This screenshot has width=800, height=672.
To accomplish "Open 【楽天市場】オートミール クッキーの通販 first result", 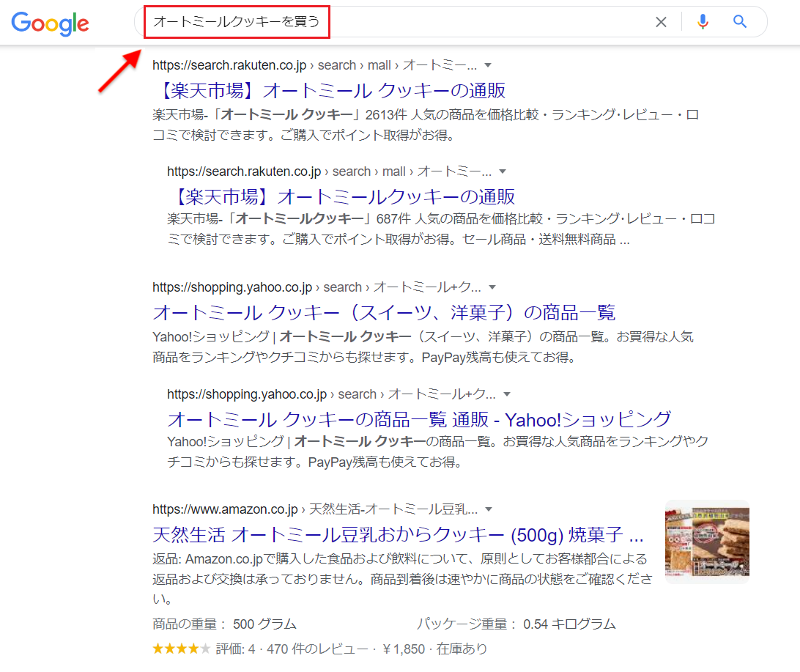I will tap(329, 91).
